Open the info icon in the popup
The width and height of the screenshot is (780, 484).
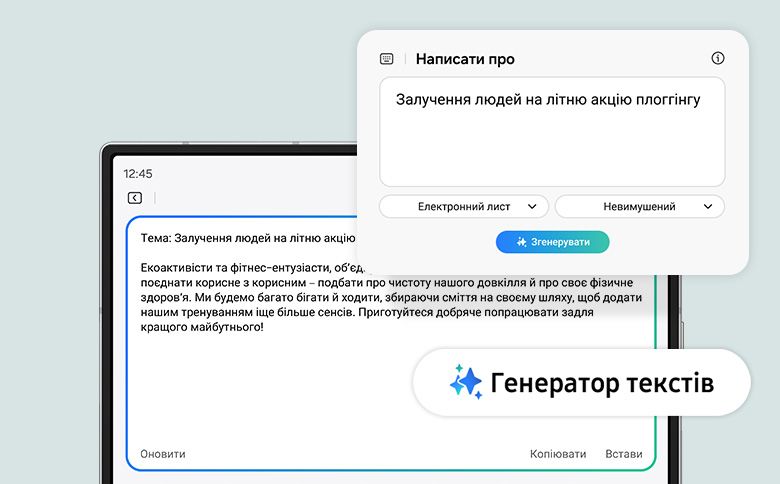[717, 58]
